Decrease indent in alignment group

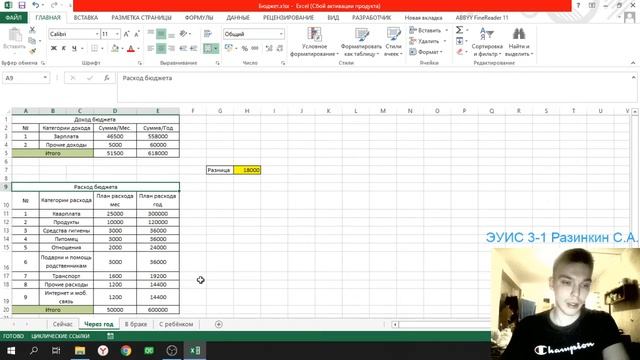pos(183,49)
